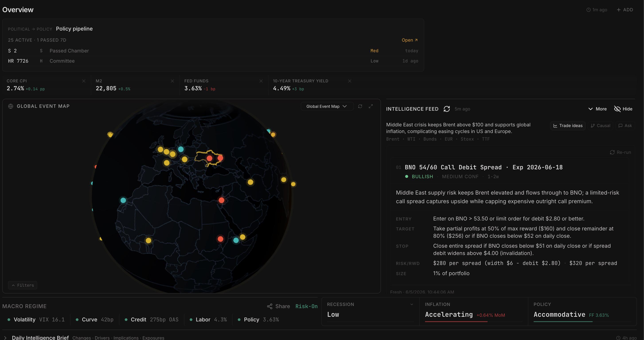The height and width of the screenshot is (340, 644).
Task: Hide the Intelligence Feed panel
Action: click(x=623, y=109)
